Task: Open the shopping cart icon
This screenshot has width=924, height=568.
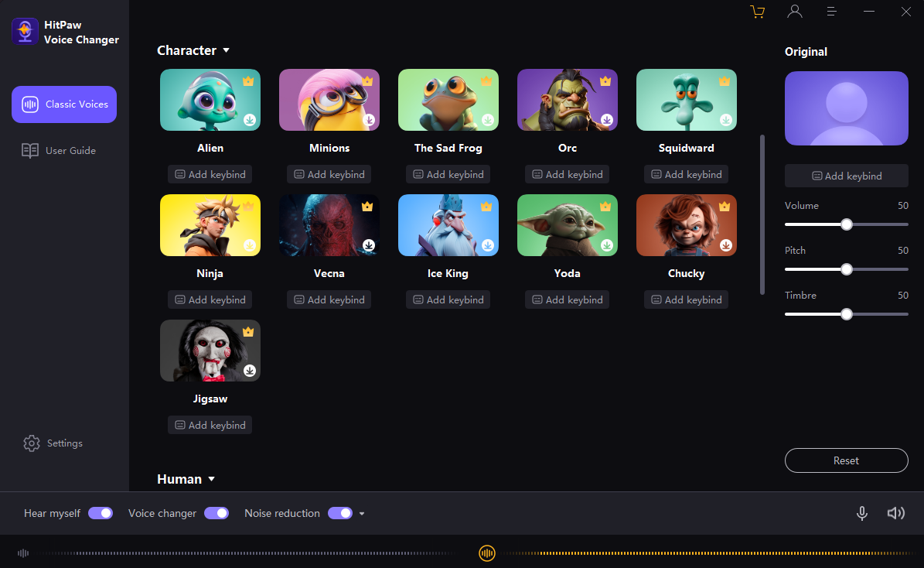Action: click(757, 12)
